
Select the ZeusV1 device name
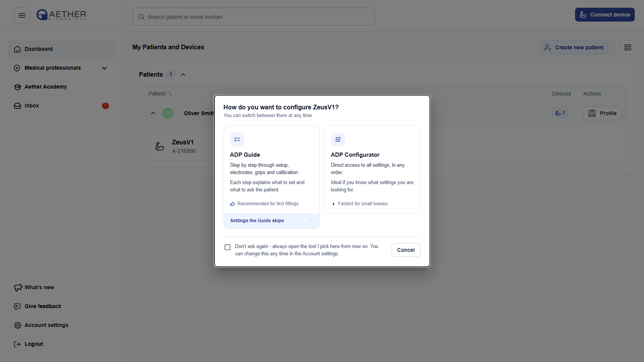tap(183, 142)
